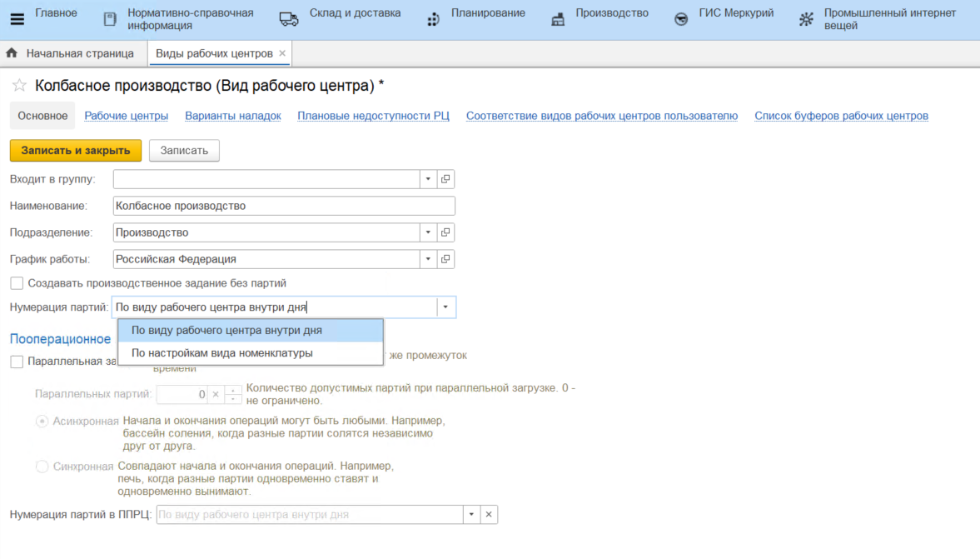Open the hamburger main menu icon
980x559 pixels.
click(17, 19)
